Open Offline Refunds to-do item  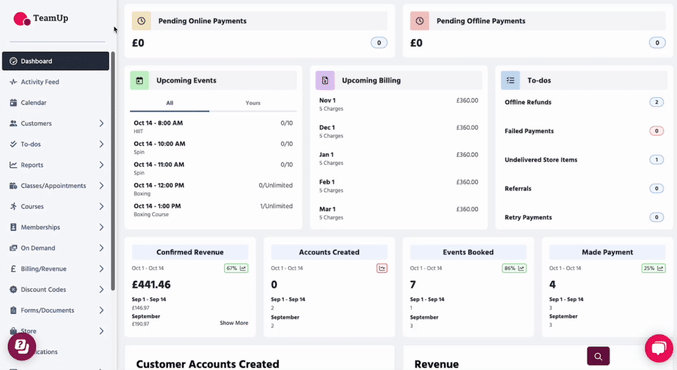(584, 102)
